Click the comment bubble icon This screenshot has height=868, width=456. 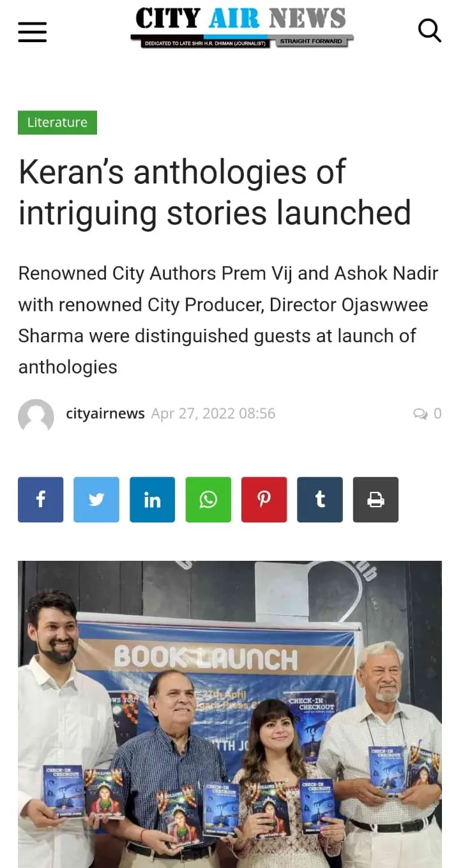click(420, 414)
